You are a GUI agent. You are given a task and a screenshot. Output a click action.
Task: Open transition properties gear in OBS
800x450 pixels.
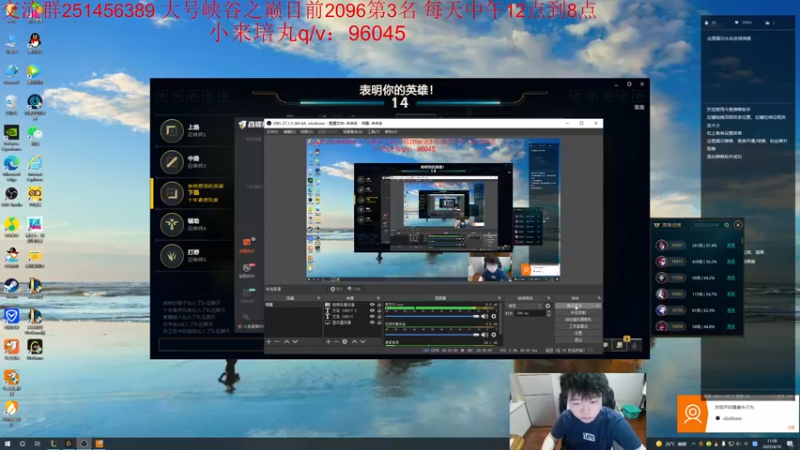click(547, 306)
